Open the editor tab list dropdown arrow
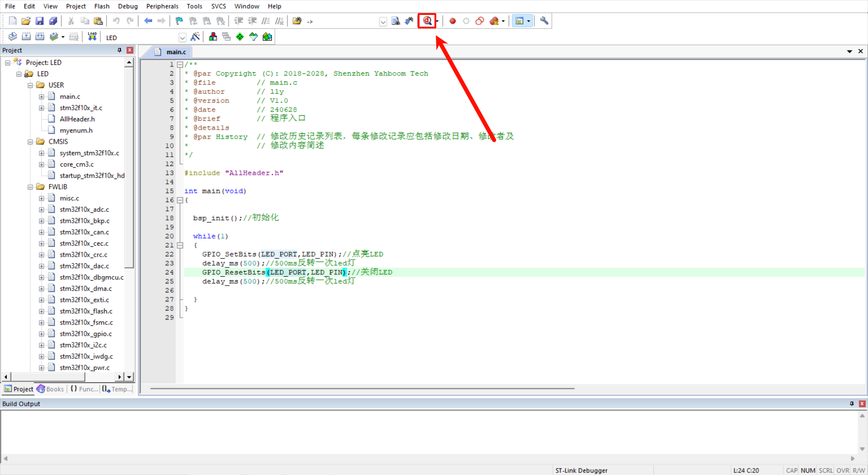The width and height of the screenshot is (868, 475). pos(849,52)
